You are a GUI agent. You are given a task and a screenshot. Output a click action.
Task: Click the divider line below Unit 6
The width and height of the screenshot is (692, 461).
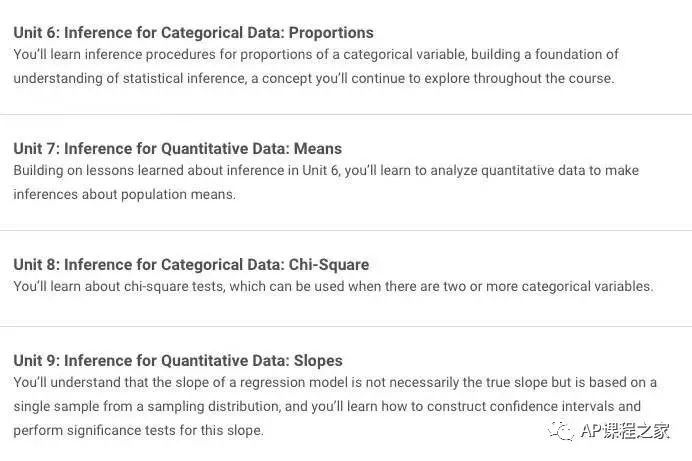click(x=346, y=114)
